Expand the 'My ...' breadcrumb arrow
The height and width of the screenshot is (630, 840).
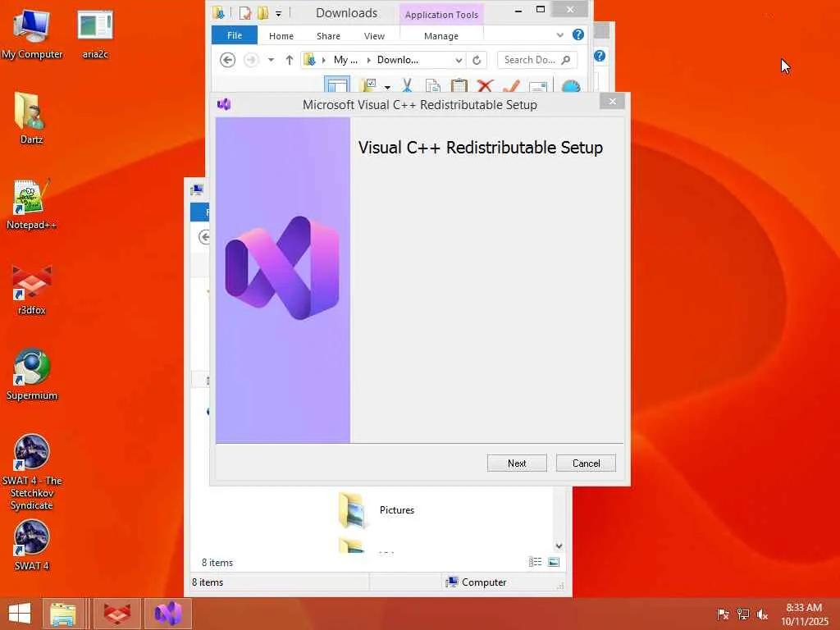[x=323, y=60]
